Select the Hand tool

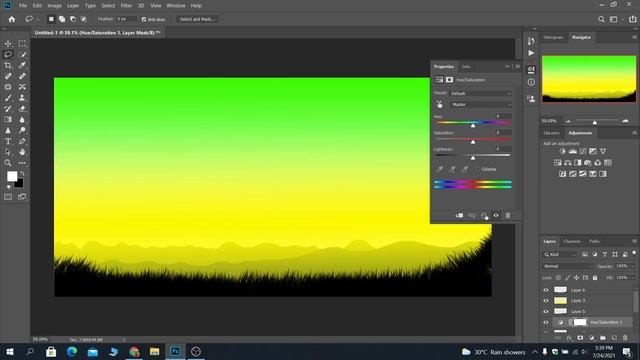point(22,152)
